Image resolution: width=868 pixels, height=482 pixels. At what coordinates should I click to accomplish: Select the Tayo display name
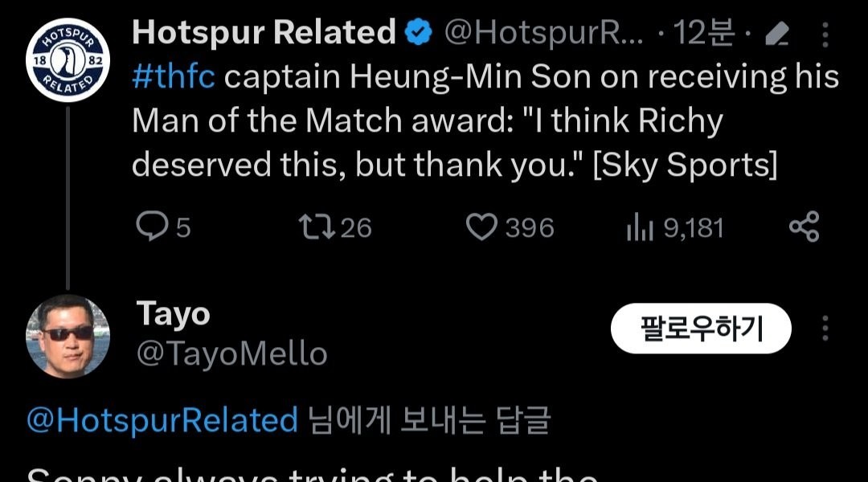click(174, 313)
